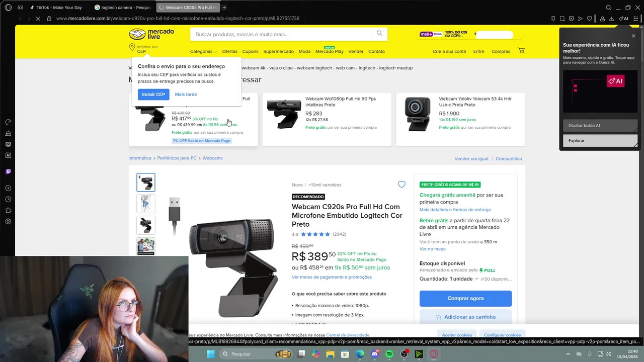
Task: Click Ocultar botão AI
Action: [x=600, y=125]
